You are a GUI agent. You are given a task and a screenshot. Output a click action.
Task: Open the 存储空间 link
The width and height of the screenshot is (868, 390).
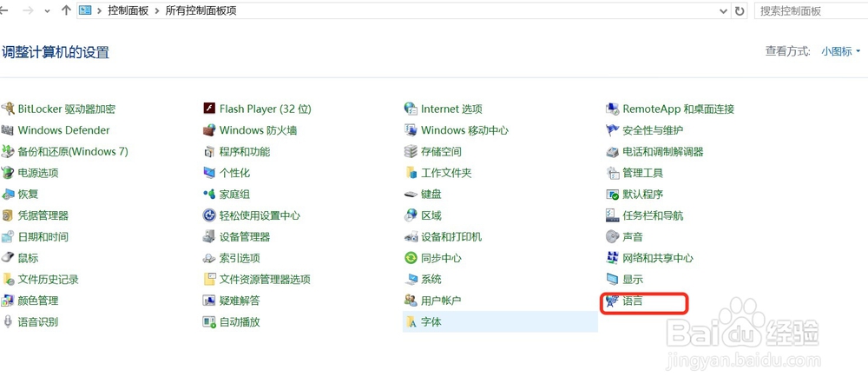pyautogui.click(x=441, y=151)
